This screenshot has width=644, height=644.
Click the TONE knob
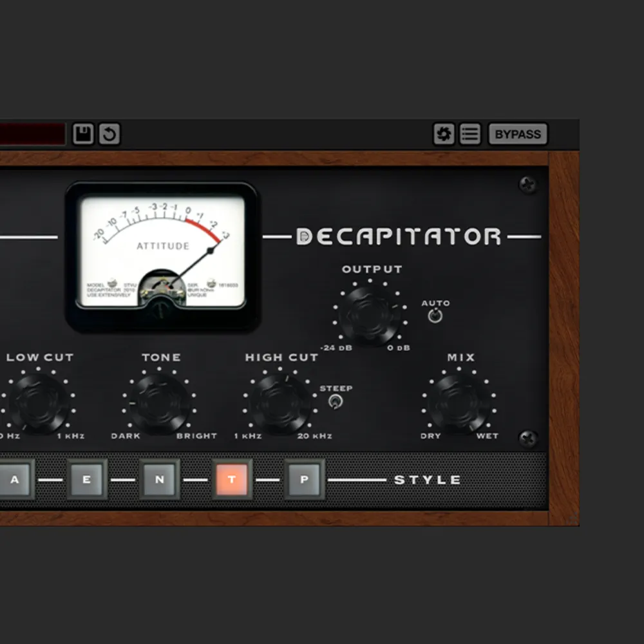(160, 404)
